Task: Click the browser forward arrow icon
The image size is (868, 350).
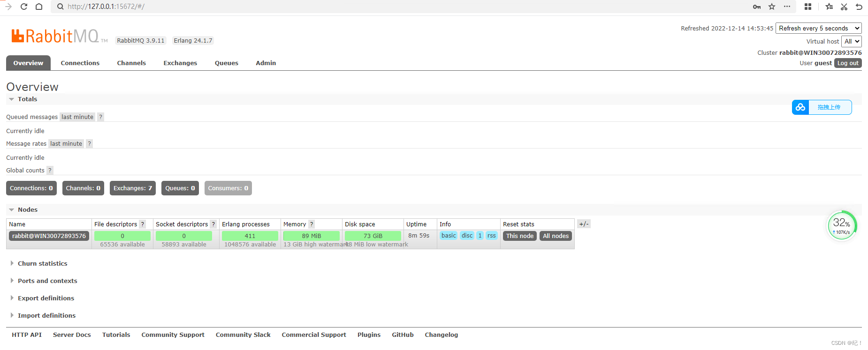Action: 8,7
